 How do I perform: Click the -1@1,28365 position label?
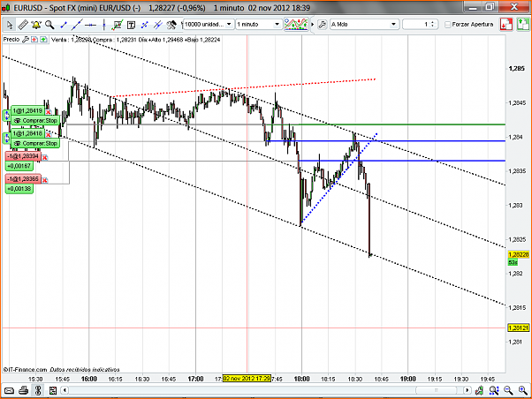click(23, 178)
